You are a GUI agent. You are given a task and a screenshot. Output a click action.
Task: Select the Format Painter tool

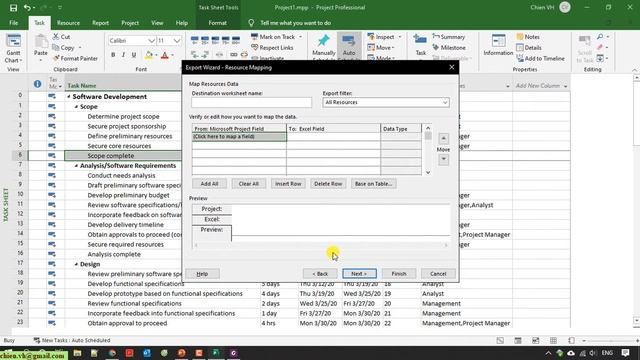point(76,58)
